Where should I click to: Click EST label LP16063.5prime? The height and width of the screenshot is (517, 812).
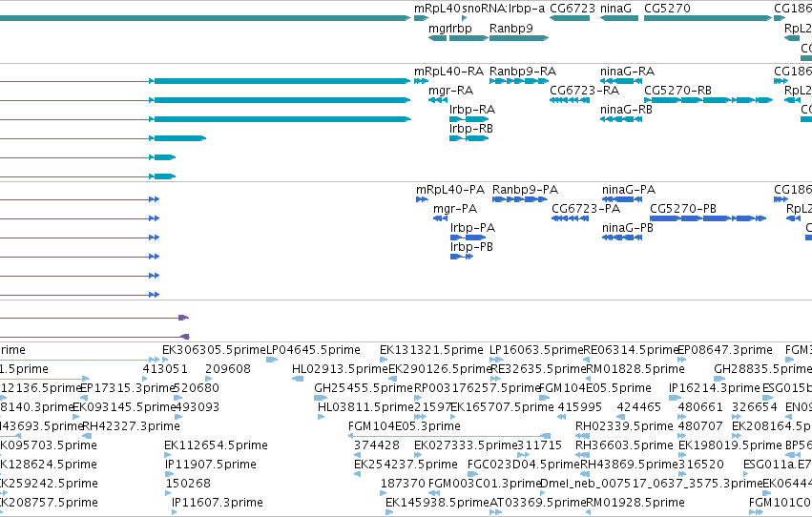click(536, 350)
